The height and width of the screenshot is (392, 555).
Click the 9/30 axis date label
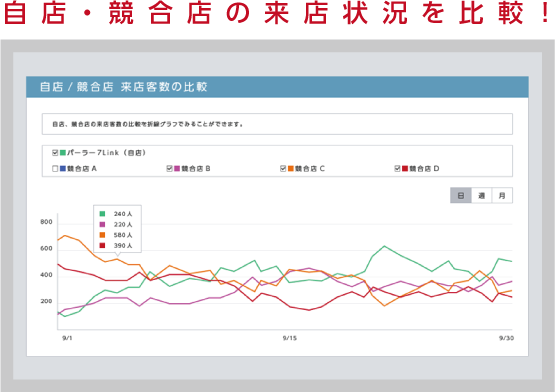coord(506,338)
